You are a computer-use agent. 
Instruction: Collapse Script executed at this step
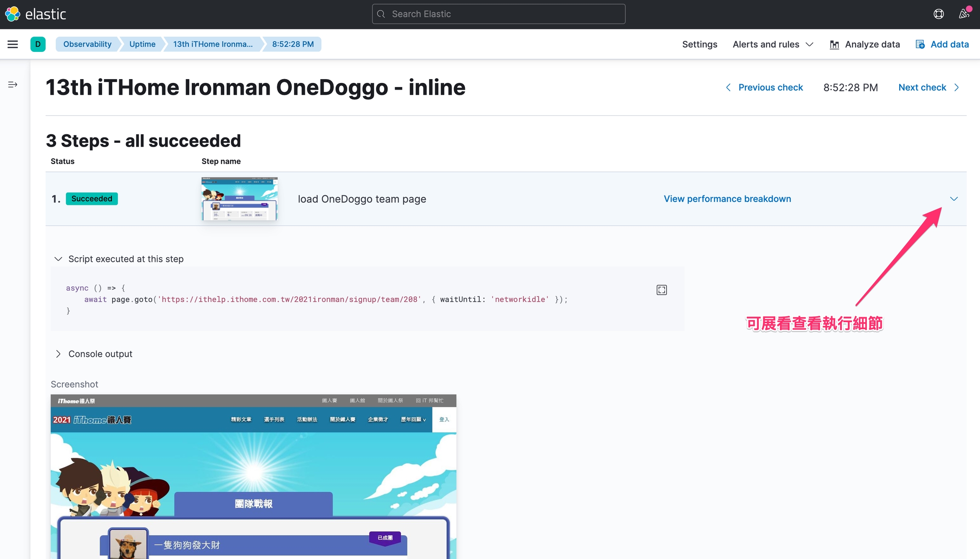tap(119, 259)
